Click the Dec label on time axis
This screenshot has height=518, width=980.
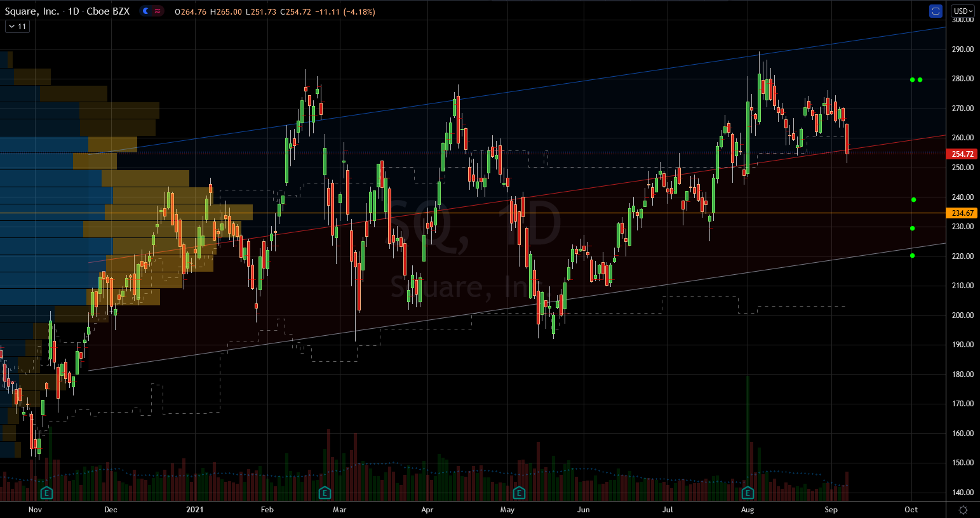tap(111, 510)
